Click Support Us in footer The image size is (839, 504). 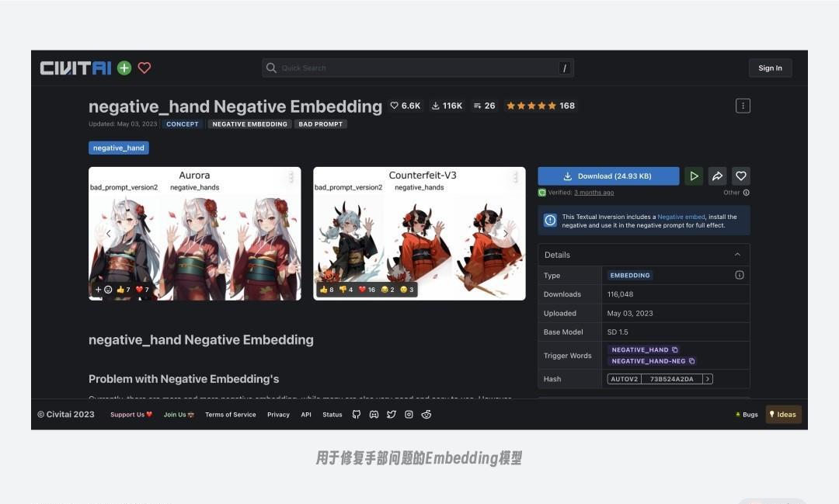click(x=131, y=415)
